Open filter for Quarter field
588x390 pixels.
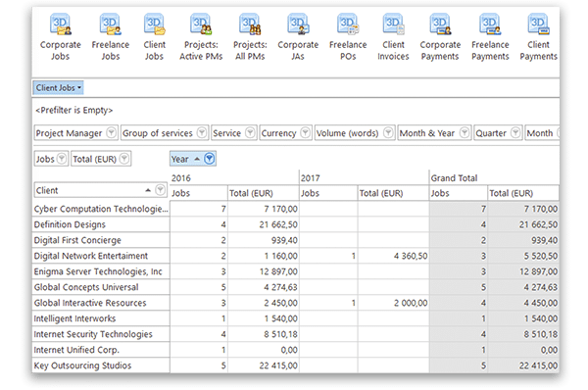(516, 132)
